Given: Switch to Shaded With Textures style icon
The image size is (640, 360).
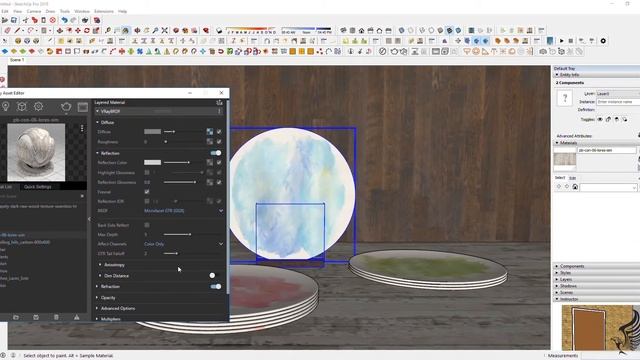Looking at the screenshot, I should pos(449,31).
